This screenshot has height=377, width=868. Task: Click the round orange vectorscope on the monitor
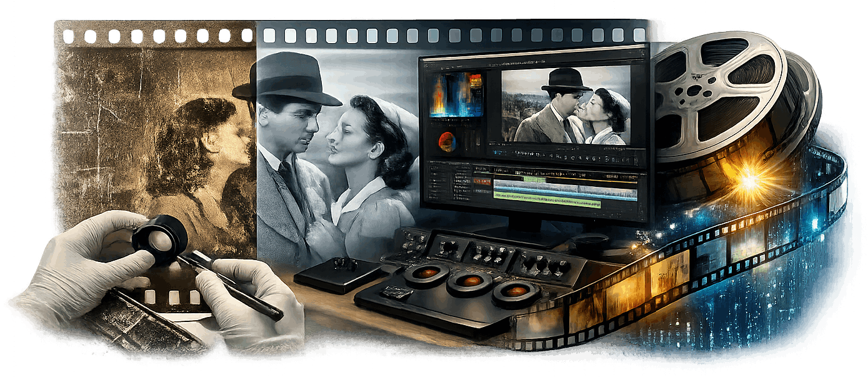(x=447, y=142)
